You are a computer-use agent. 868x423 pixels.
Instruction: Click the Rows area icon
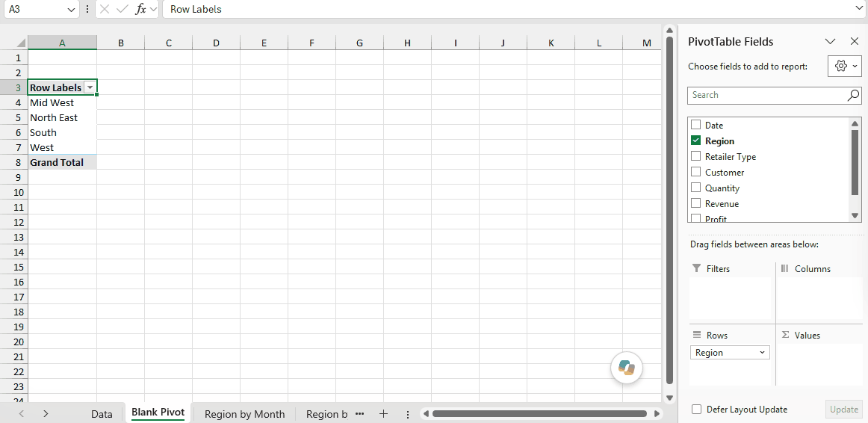697,335
